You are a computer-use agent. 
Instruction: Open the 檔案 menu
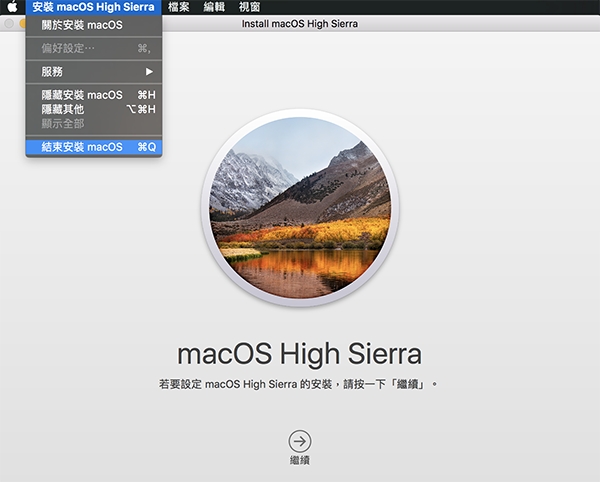pyautogui.click(x=179, y=7)
